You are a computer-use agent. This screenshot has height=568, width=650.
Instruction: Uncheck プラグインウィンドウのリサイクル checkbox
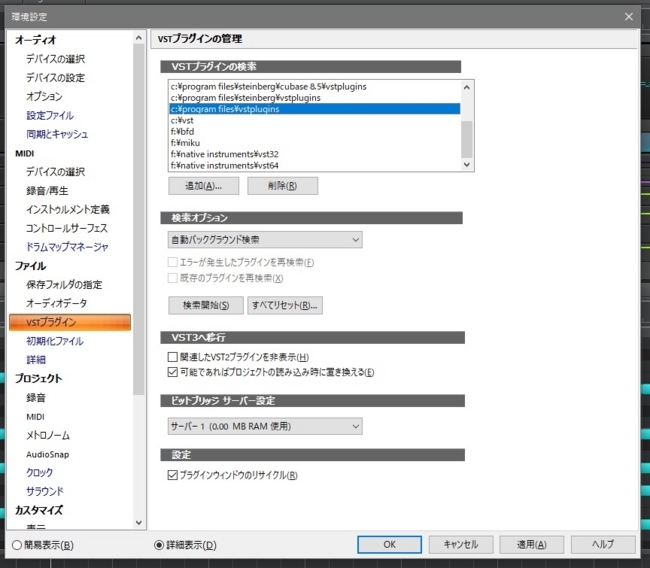click(172, 475)
